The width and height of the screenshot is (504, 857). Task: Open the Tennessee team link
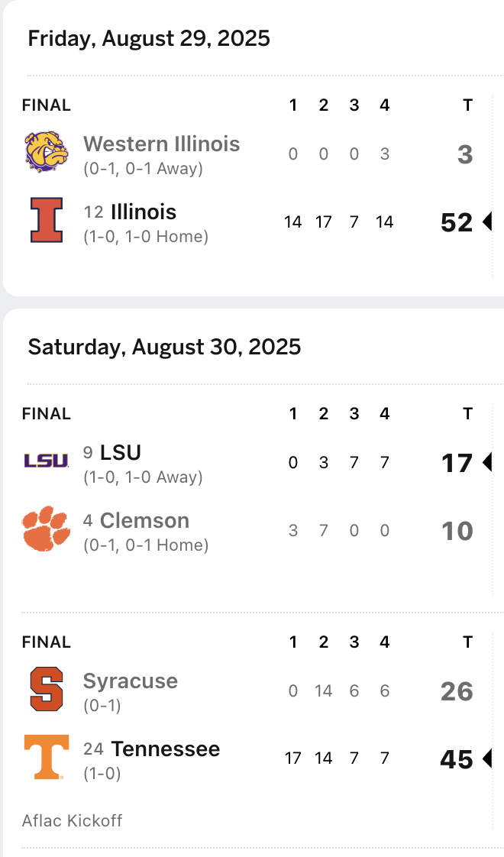pos(165,749)
